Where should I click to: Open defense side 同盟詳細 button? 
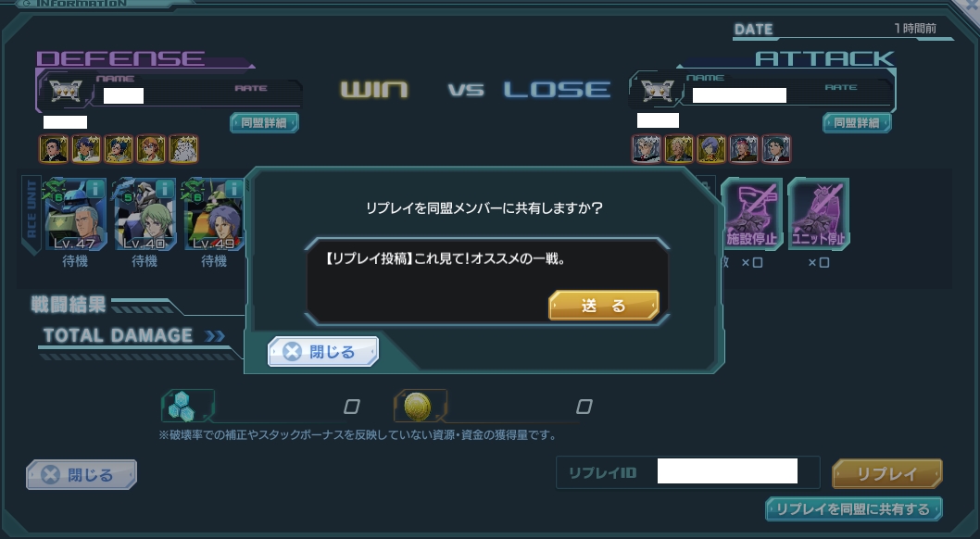[x=264, y=122]
